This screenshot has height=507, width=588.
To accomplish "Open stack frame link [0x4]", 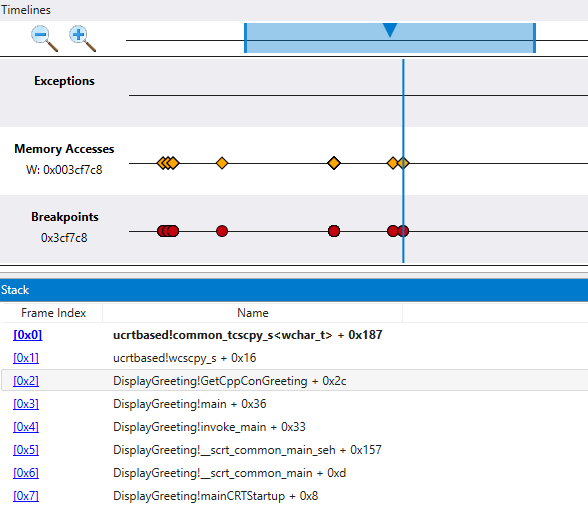I will click(26, 427).
